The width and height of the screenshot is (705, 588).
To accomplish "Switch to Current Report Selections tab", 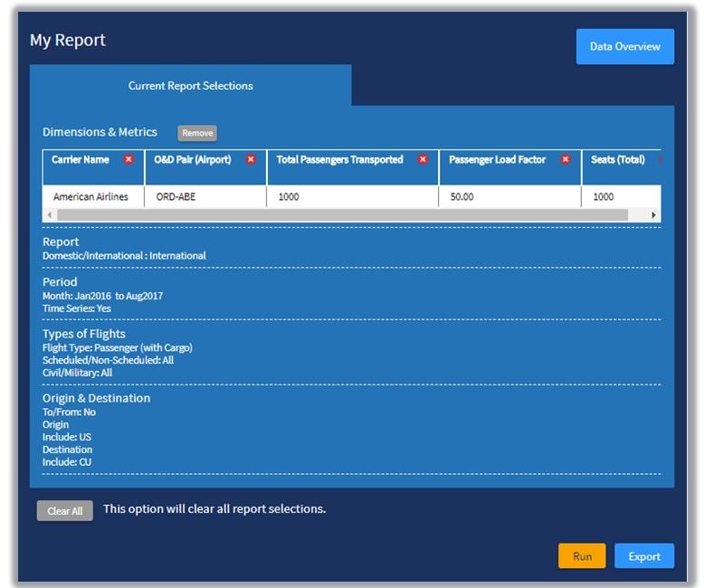I will (x=190, y=86).
